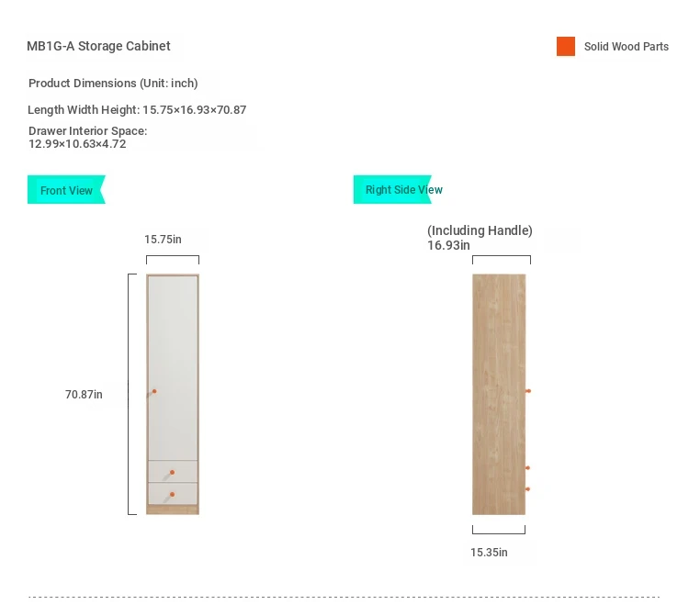The height and width of the screenshot is (616, 689).
Task: Click the Product Dimensions unit heading
Action: (113, 83)
